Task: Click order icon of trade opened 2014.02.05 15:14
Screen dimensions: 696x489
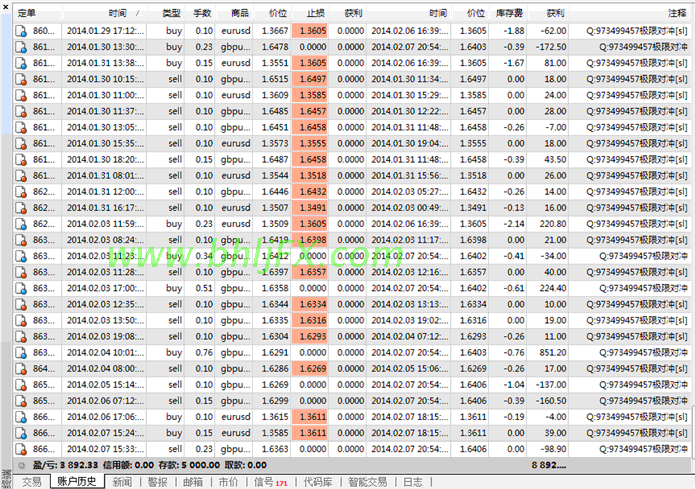Action: click(x=21, y=385)
